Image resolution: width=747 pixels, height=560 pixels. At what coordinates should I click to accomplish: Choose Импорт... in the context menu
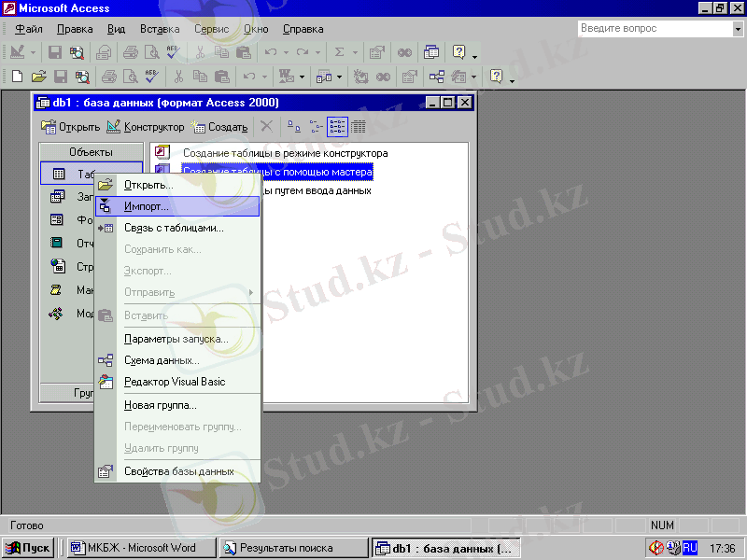[x=177, y=206]
